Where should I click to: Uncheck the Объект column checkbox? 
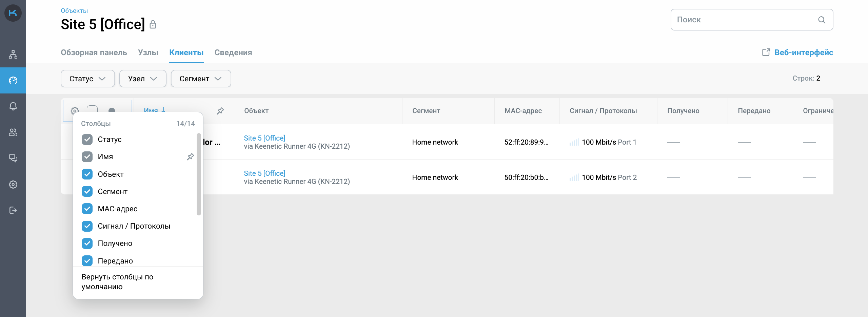click(87, 174)
